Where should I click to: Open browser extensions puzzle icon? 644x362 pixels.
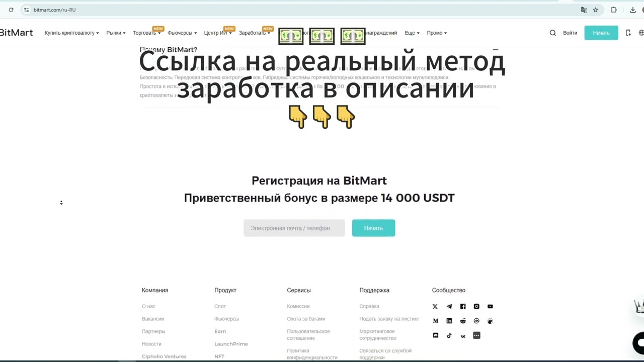point(614,10)
